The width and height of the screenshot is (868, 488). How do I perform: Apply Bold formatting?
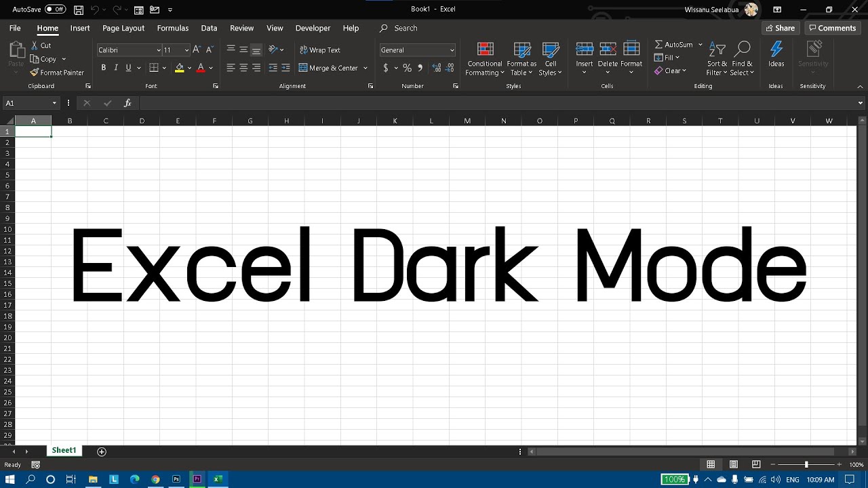tap(104, 68)
